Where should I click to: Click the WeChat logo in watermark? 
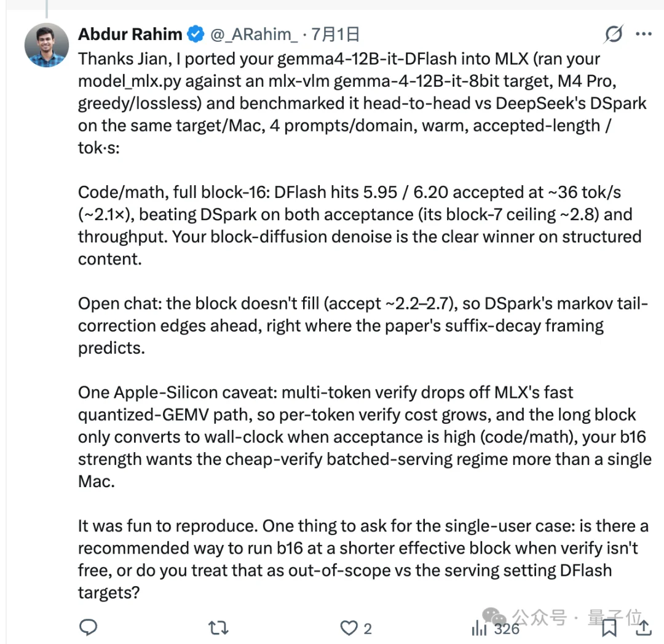tap(494, 616)
